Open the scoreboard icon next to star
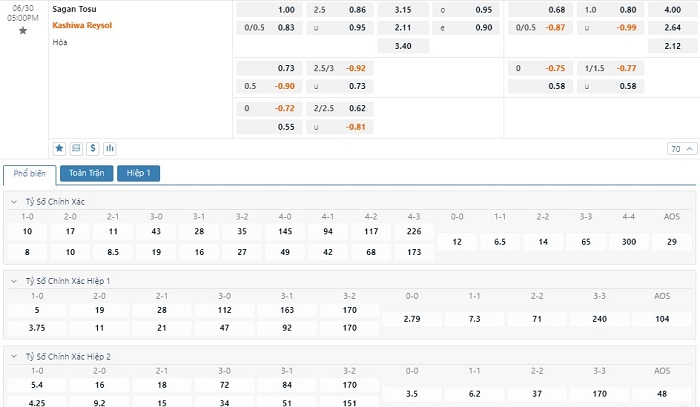This screenshot has height=407, width=700. point(76,148)
